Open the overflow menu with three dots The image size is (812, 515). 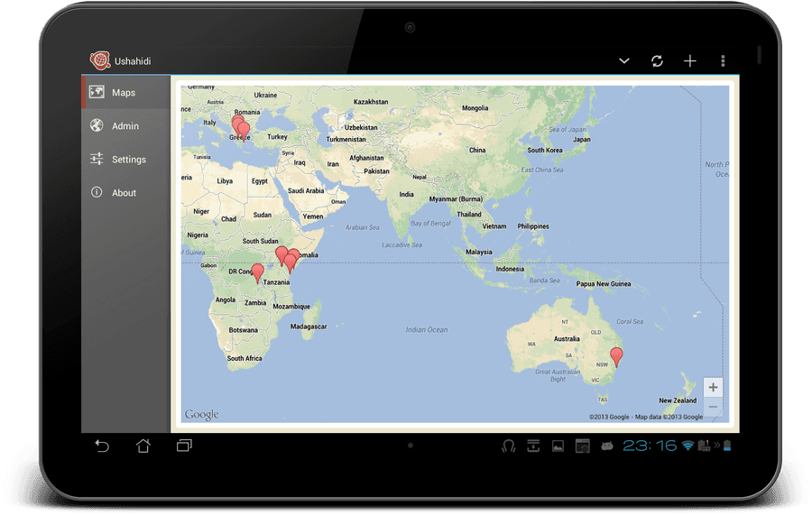click(x=723, y=61)
